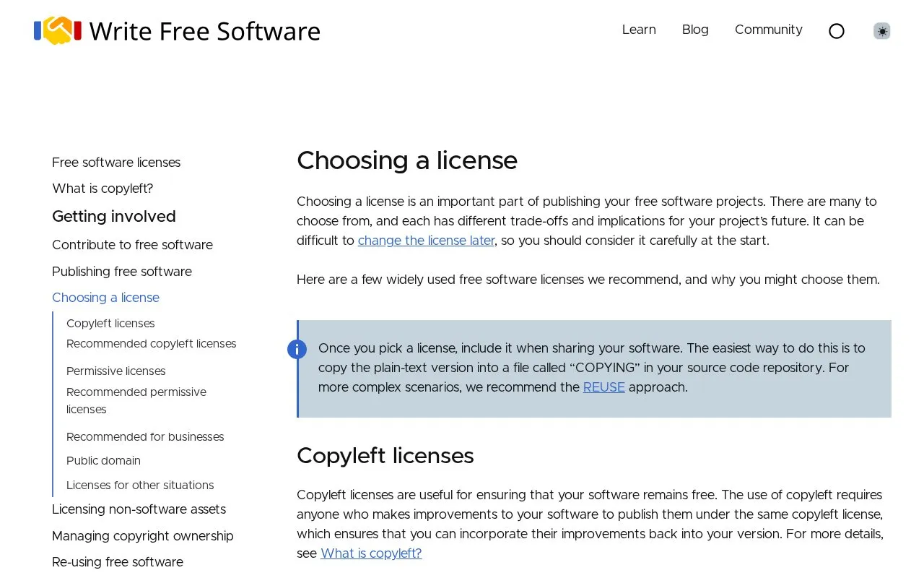Select the Choosing a license sidebar entry
Screen dimensions: 924x578
pos(105,298)
